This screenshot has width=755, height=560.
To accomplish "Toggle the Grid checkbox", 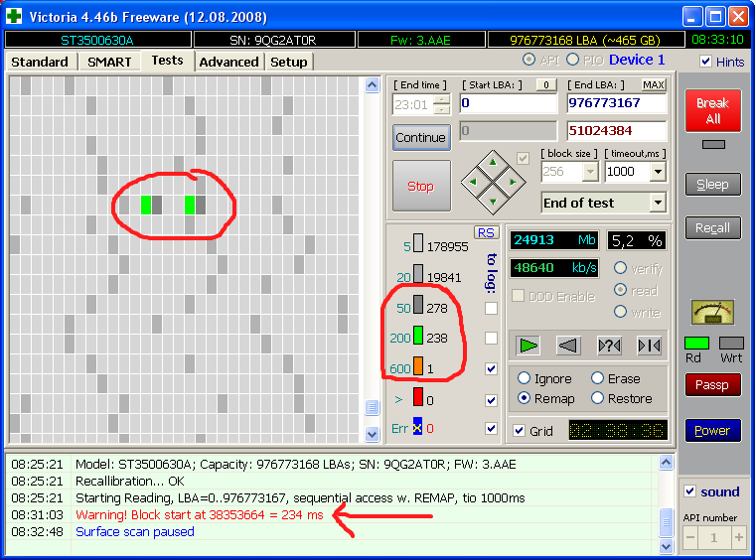I will (519, 431).
